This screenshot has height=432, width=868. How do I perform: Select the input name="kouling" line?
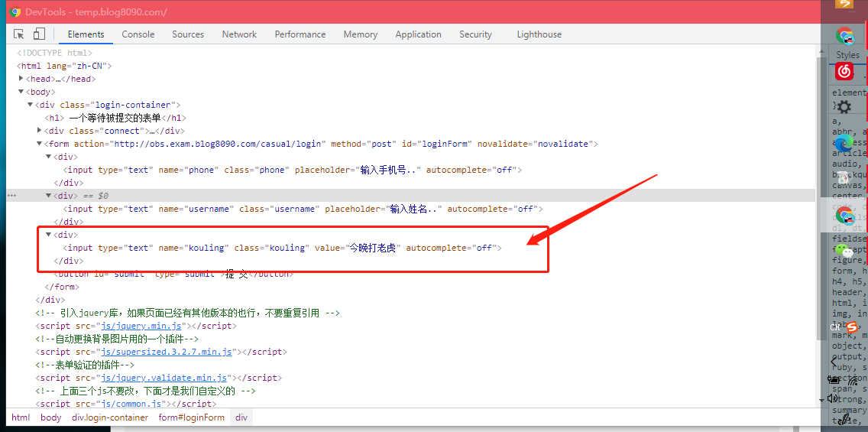click(x=282, y=248)
